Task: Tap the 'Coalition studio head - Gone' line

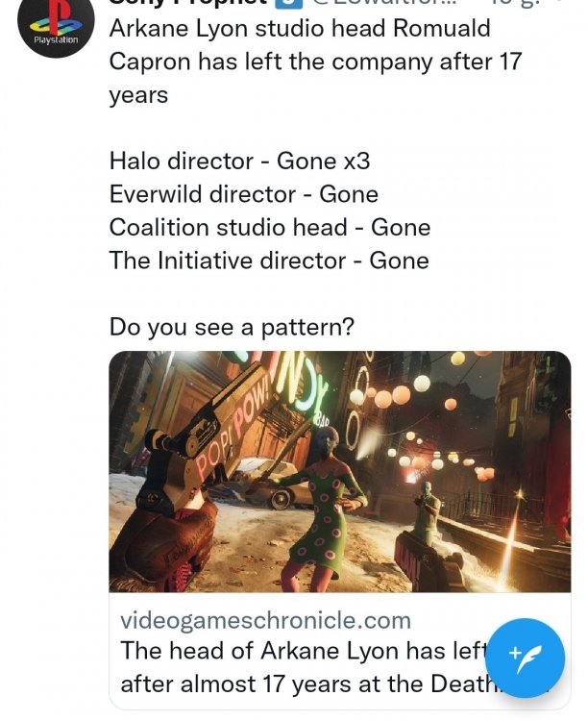Action: 270,228
